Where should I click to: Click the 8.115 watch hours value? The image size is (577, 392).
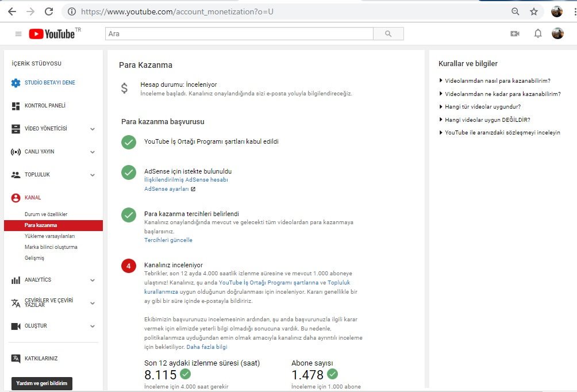click(x=160, y=375)
